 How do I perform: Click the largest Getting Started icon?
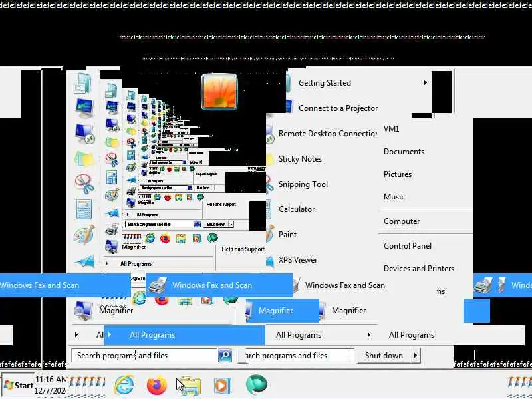pos(82,84)
